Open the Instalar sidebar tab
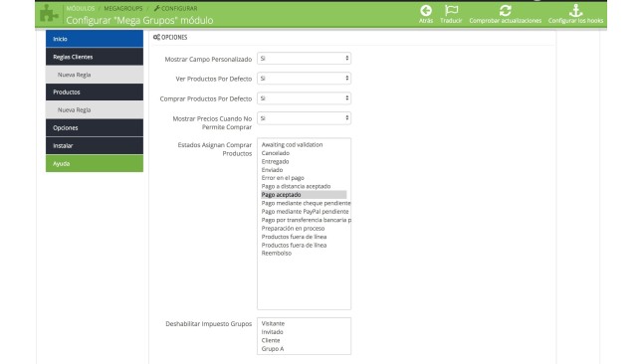This screenshot has width=643, height=364. click(x=95, y=145)
